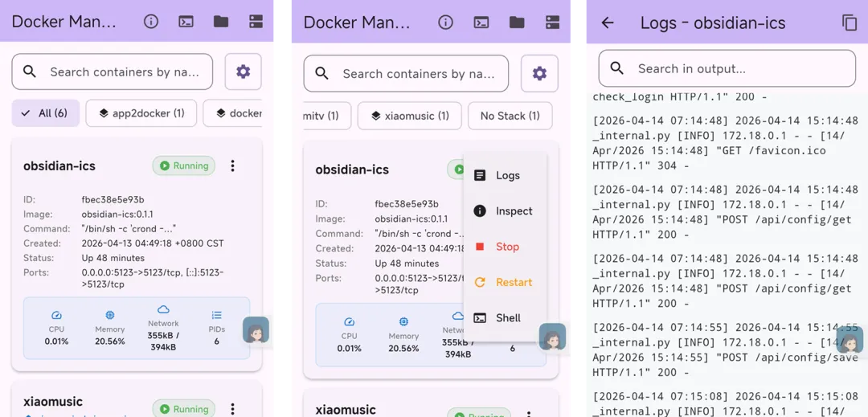This screenshot has width=868, height=417.
Task: Open terminal icon on the context-menu screen
Action: click(x=481, y=22)
